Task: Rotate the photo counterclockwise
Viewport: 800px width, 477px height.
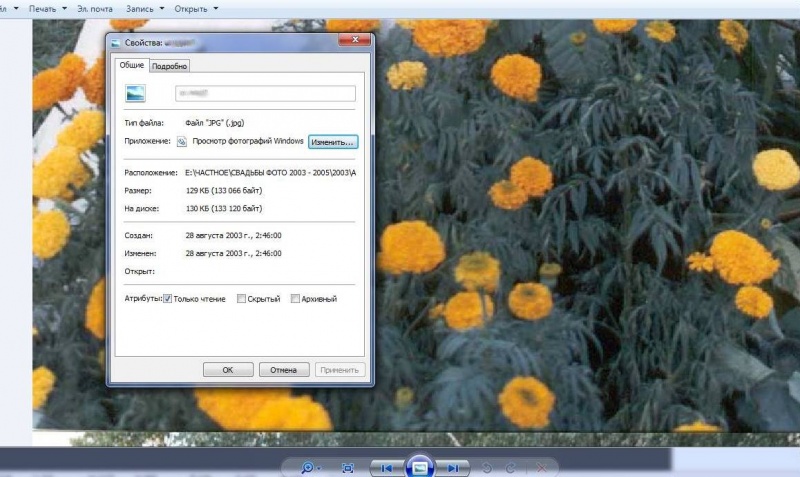Action: [487, 468]
